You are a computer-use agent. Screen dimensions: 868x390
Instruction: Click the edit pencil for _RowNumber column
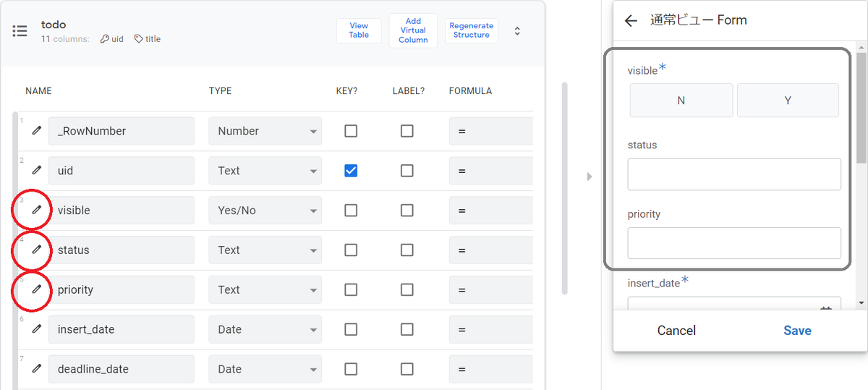(36, 131)
